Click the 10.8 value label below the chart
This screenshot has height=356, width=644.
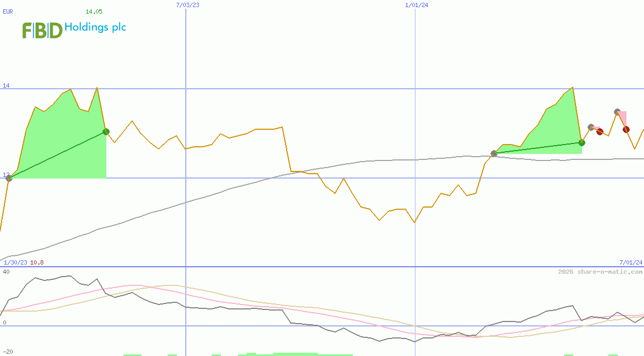click(x=37, y=262)
